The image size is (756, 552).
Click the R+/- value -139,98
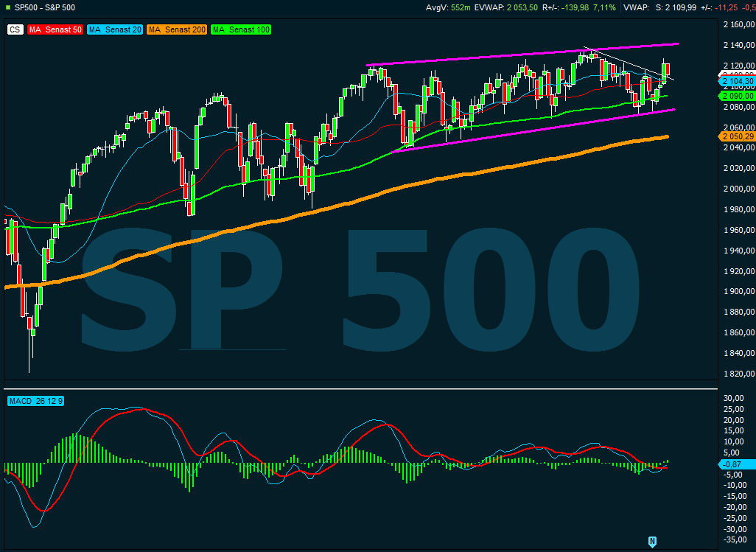pos(575,7)
